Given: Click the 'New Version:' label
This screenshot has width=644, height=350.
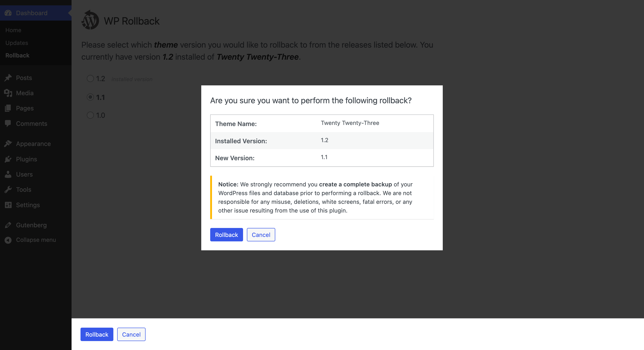Looking at the screenshot, I should [235, 158].
